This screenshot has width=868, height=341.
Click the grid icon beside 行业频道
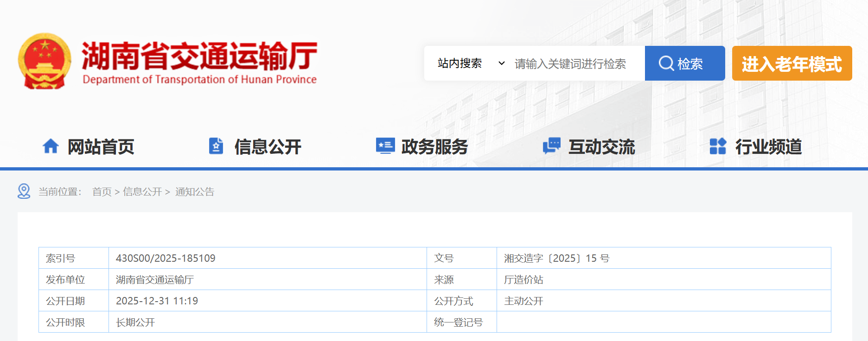pos(718,146)
